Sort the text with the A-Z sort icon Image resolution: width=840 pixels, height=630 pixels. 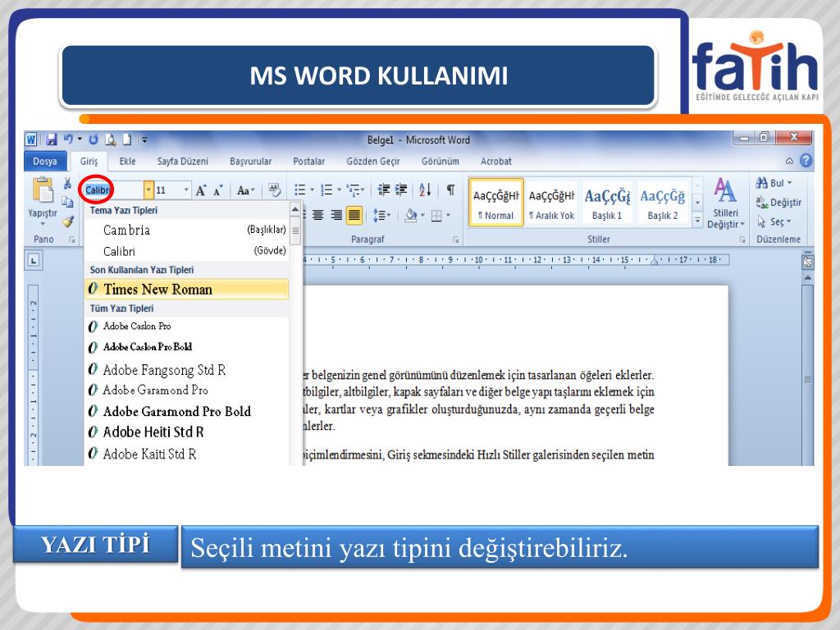pyautogui.click(x=426, y=189)
